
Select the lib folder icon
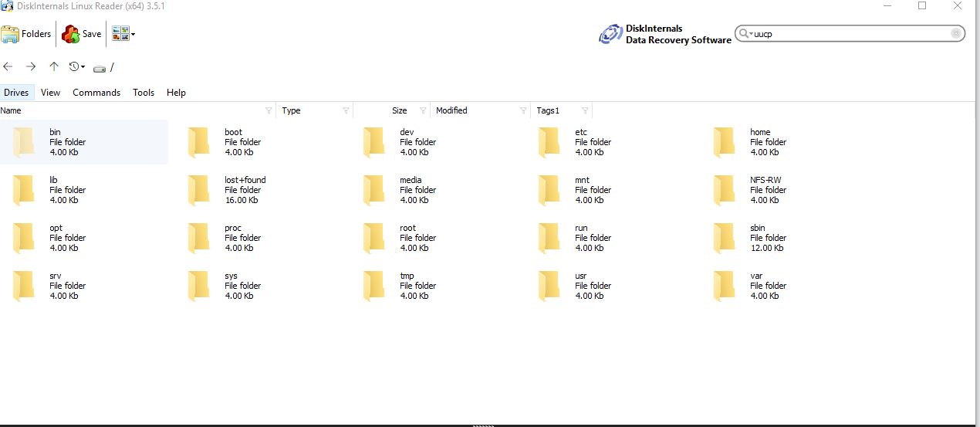[23, 190]
